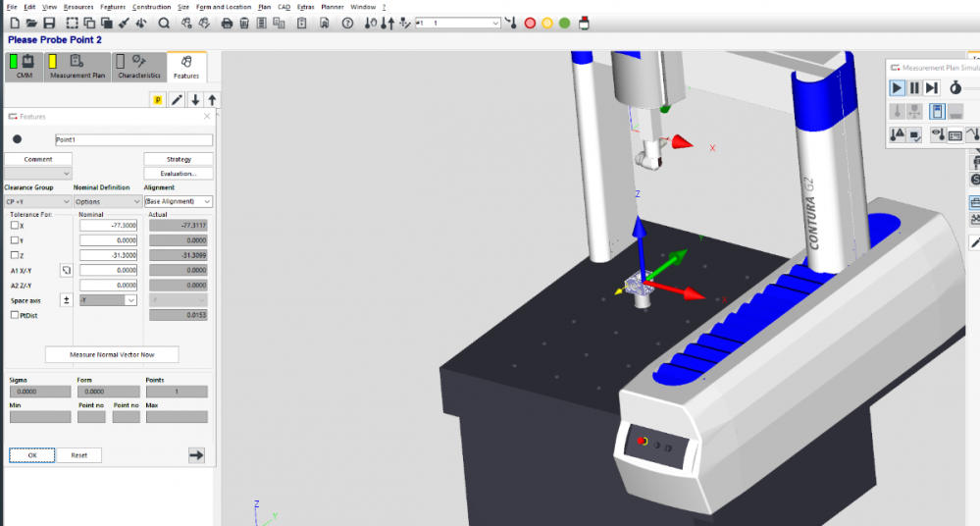Screen dimensions: 980x526
Task: Enable the X tolerance checkbox
Action: (14, 226)
